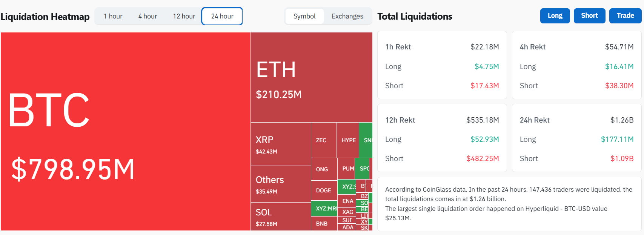Open the Trade button
Screen dimensions: 644x235
click(x=625, y=16)
